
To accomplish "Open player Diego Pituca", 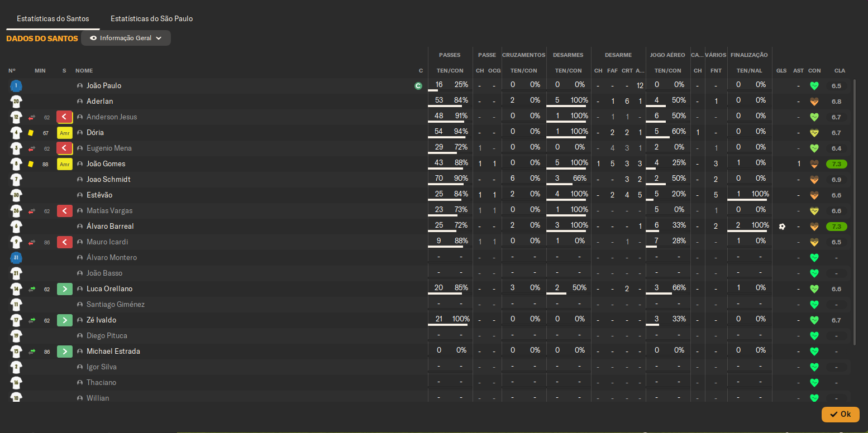I will (x=107, y=336).
